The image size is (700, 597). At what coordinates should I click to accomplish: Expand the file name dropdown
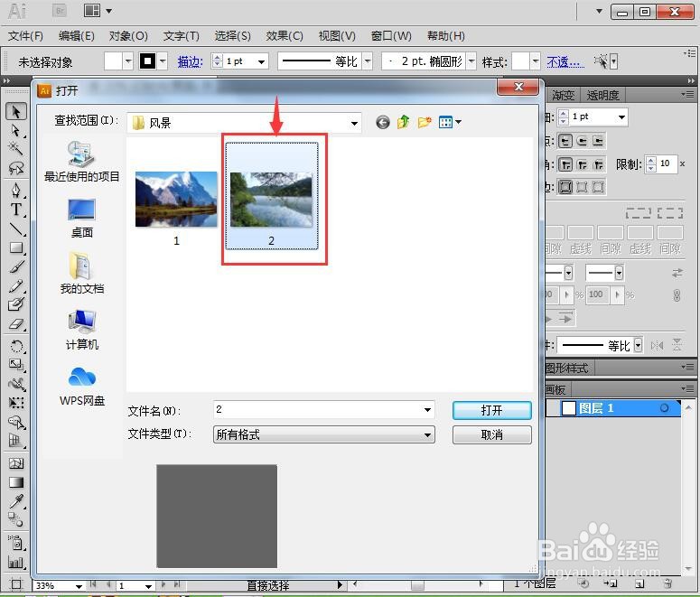point(427,409)
